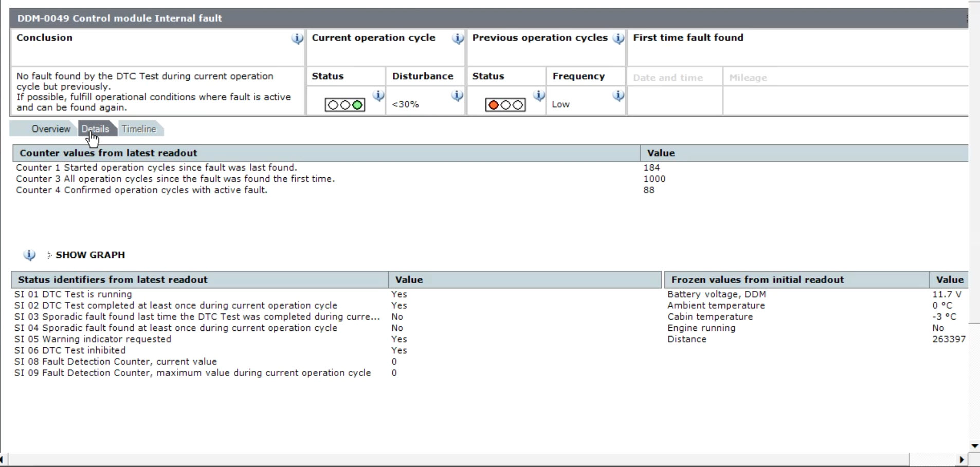Click the info icon left of SHOW GRAPH
Image resolution: width=980 pixels, height=467 pixels.
(29, 255)
